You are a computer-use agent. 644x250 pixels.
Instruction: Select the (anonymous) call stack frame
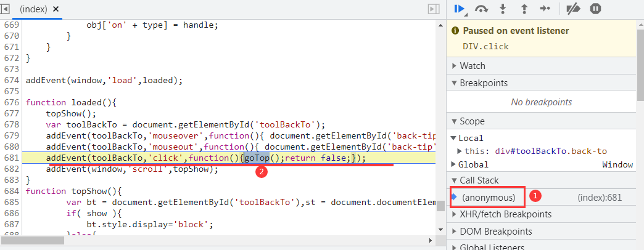489,197
